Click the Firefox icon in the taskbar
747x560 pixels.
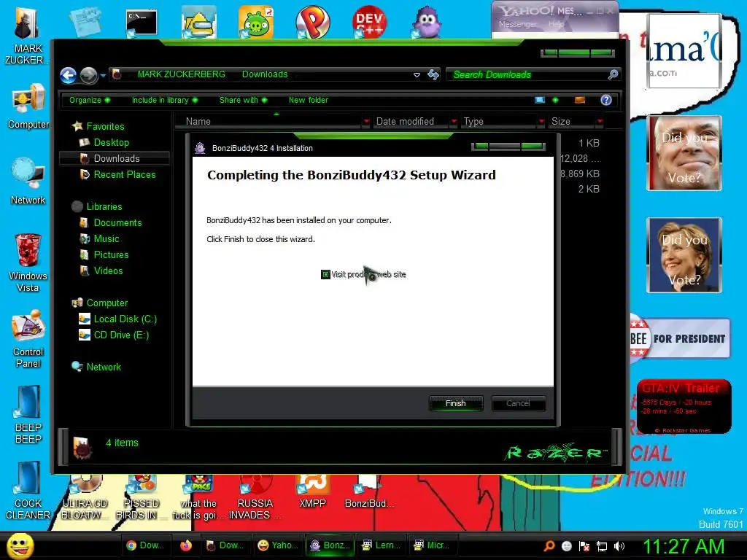pyautogui.click(x=186, y=545)
